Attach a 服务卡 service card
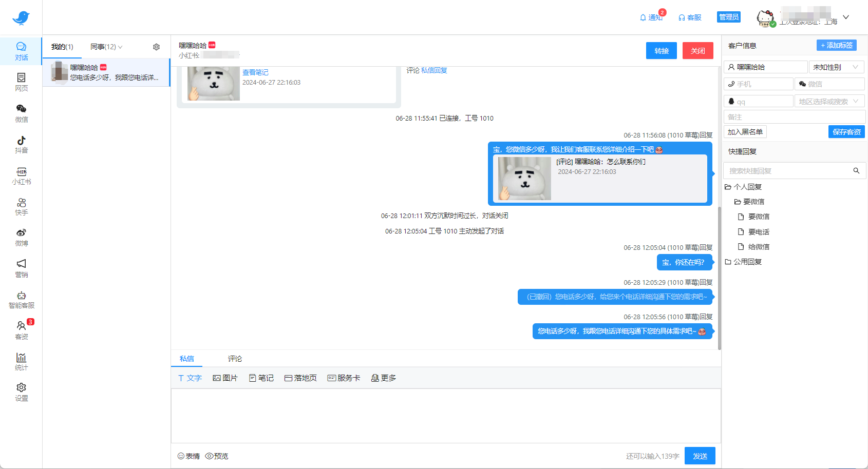The height and width of the screenshot is (469, 868). click(x=344, y=378)
